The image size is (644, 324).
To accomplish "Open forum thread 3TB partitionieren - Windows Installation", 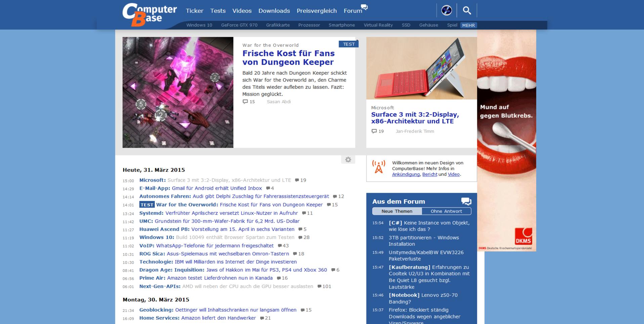I will 424,241.
